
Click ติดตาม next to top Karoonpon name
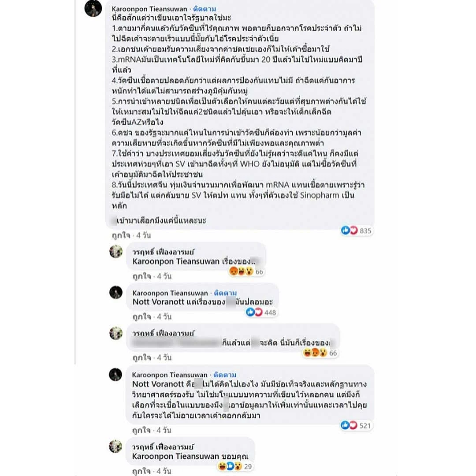[205, 9]
